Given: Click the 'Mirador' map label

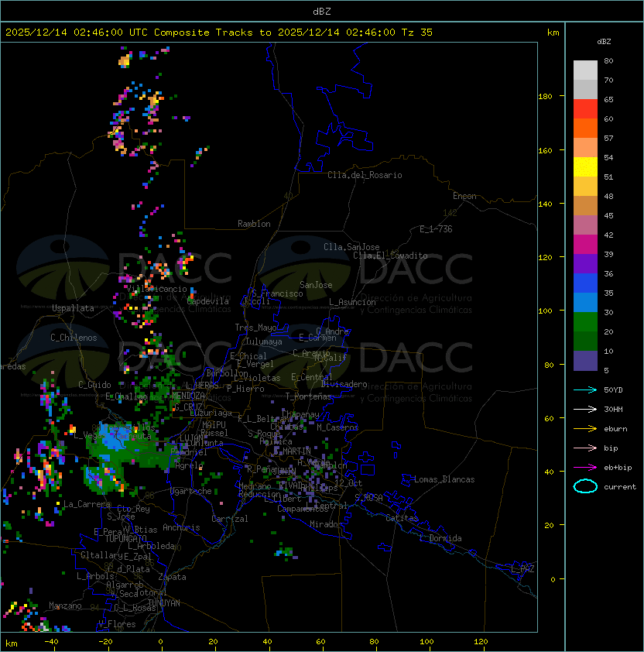Looking at the screenshot, I should pyautogui.click(x=326, y=524).
